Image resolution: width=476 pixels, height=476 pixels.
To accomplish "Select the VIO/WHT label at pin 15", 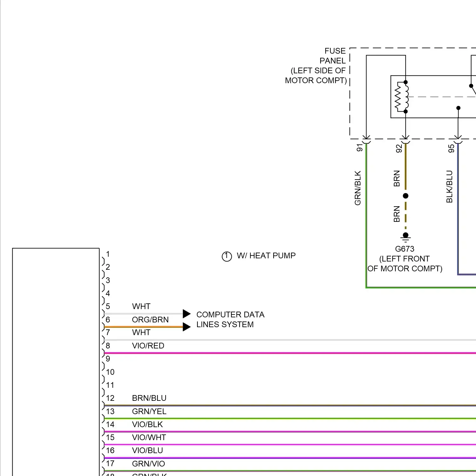I will click(149, 437).
